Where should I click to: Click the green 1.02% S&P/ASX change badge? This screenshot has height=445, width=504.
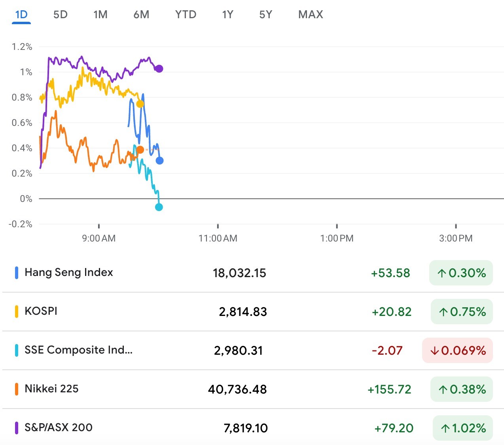point(463,428)
